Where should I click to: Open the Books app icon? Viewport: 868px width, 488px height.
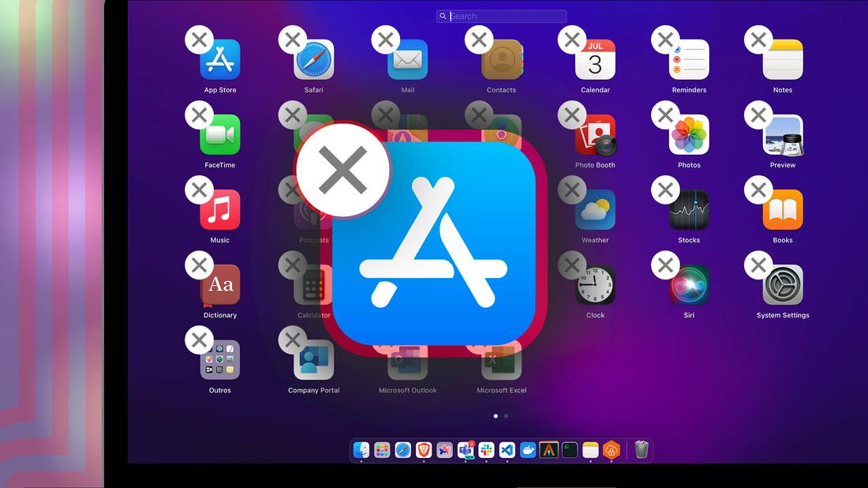click(783, 210)
